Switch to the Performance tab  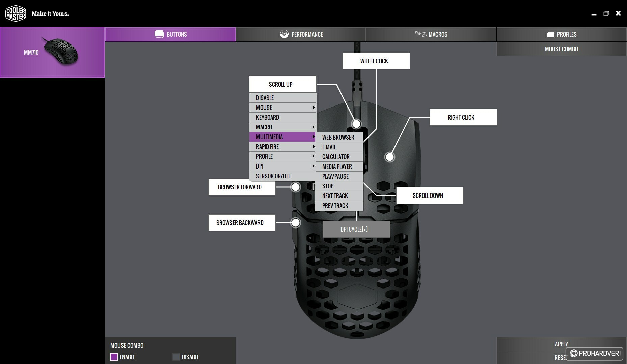tap(301, 34)
